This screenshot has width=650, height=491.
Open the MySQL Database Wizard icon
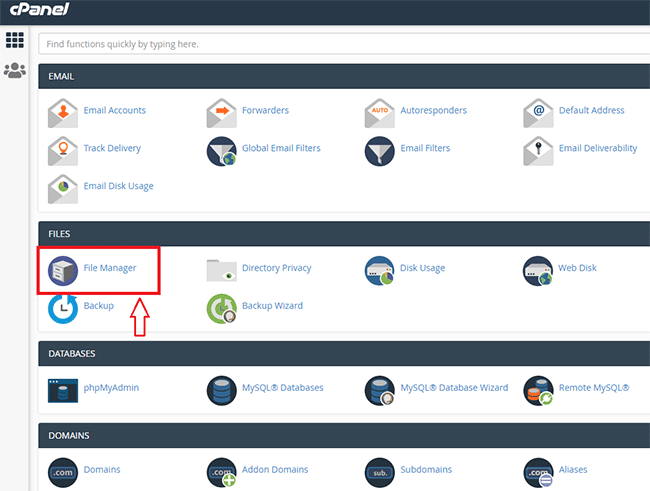tap(379, 391)
